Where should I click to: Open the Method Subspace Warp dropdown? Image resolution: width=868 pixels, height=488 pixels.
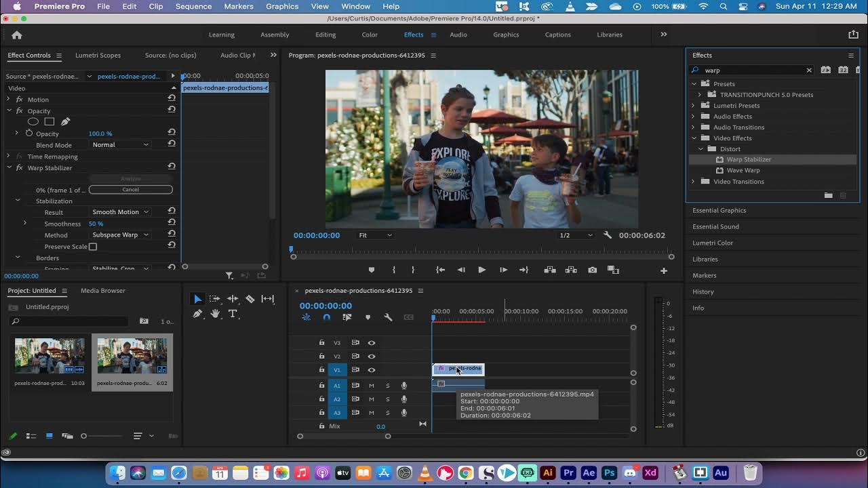click(x=120, y=235)
